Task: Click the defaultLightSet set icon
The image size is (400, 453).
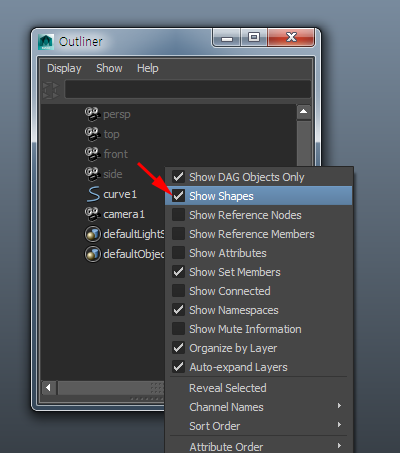Action: pyautogui.click(x=93, y=234)
